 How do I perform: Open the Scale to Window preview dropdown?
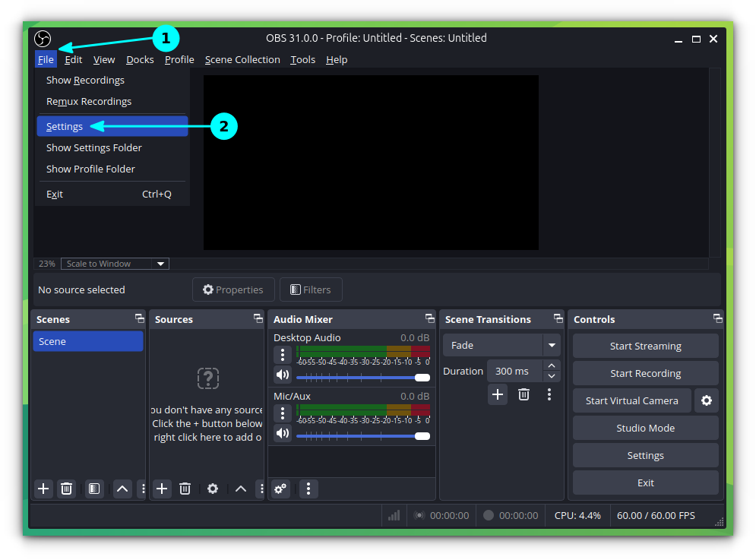tap(115, 264)
